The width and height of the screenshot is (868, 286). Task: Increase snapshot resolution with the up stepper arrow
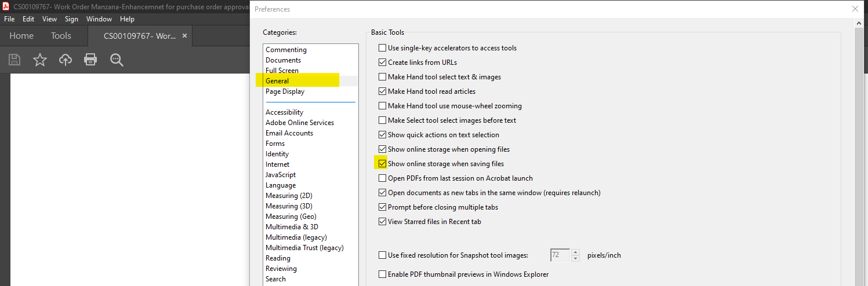point(575,252)
